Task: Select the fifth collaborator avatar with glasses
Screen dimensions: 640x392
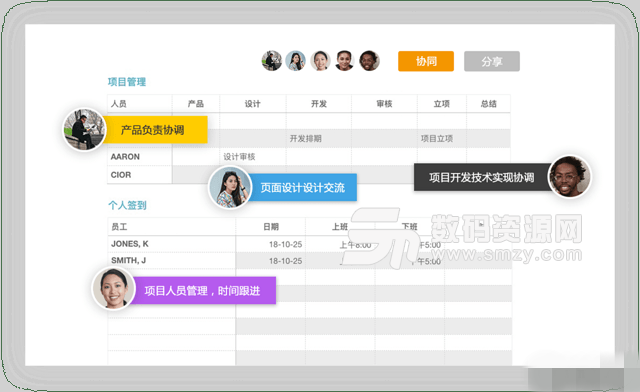Action: pyautogui.click(x=369, y=61)
